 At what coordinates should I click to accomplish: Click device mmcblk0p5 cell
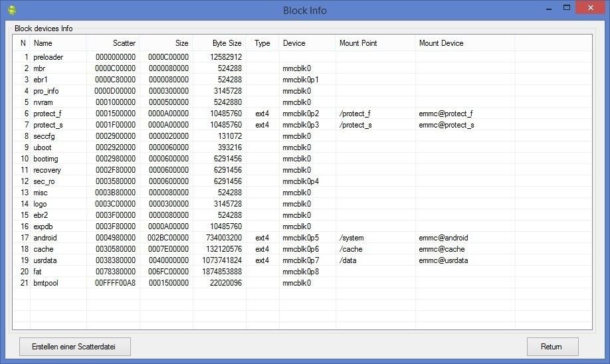point(301,238)
